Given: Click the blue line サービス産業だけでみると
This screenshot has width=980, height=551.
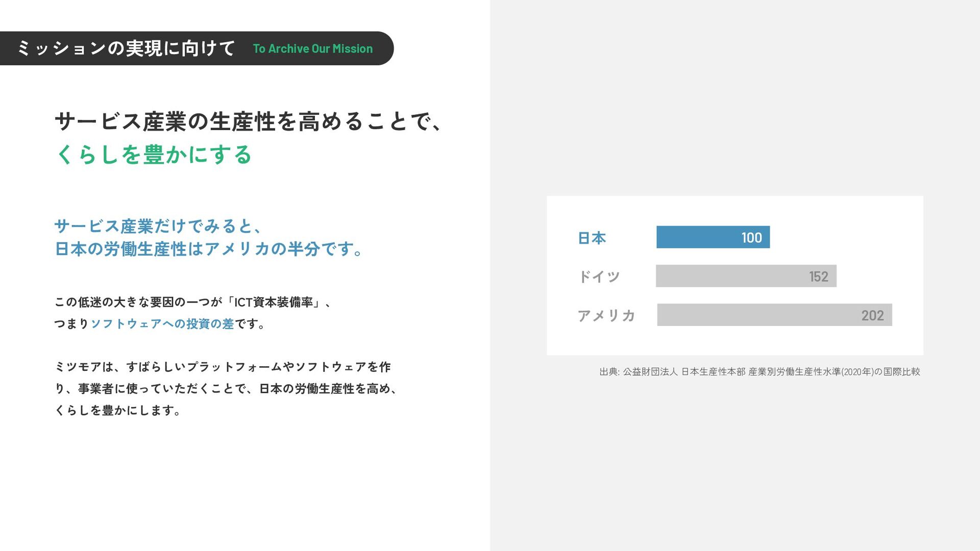Looking at the screenshot, I should coord(158,226).
